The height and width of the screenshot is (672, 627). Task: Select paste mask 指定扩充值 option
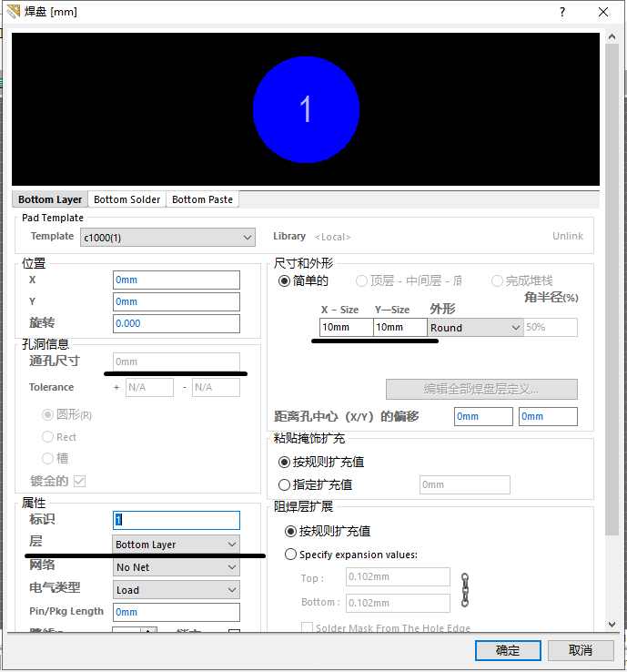[x=316, y=484]
